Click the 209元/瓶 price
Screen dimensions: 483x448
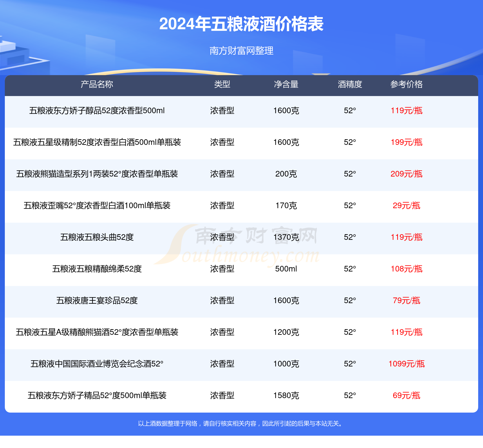pyautogui.click(x=407, y=174)
